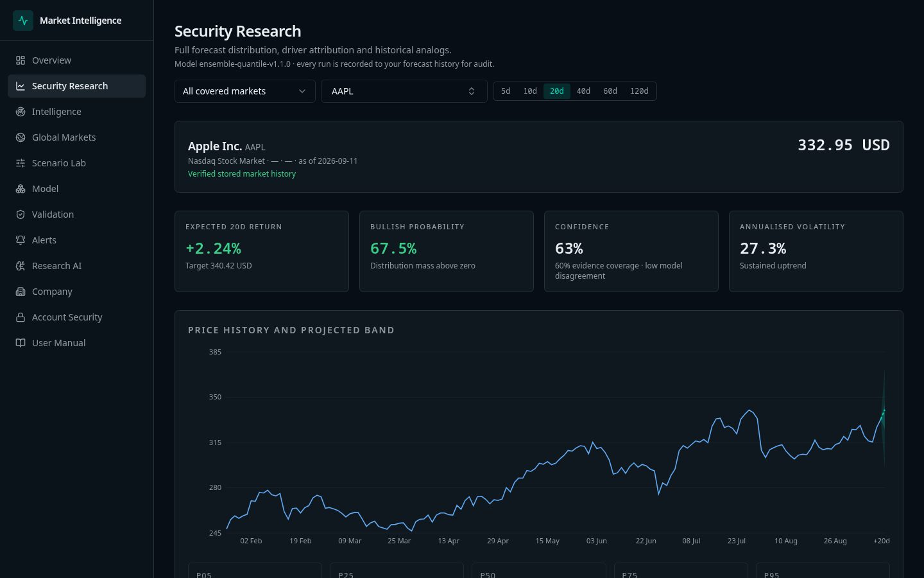Click the Apple Inc. company name

[215, 146]
